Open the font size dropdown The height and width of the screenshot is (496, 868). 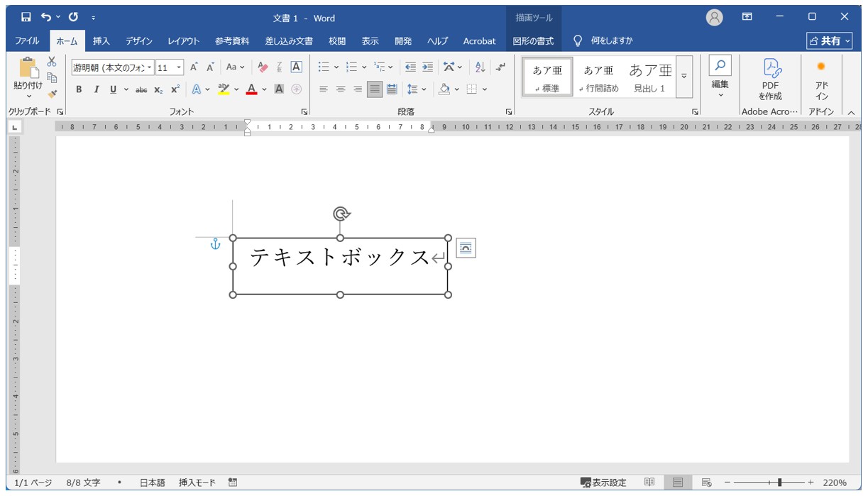[x=179, y=67]
